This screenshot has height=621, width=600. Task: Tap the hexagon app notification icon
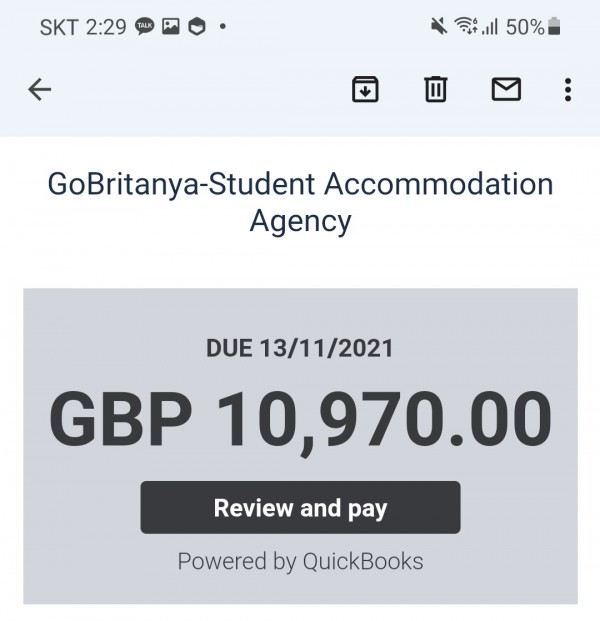(196, 27)
